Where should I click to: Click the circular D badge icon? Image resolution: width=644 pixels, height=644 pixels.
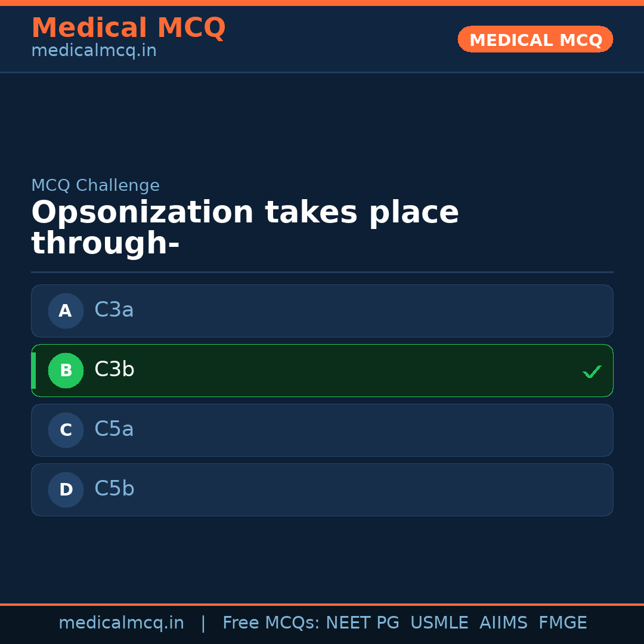66,490
